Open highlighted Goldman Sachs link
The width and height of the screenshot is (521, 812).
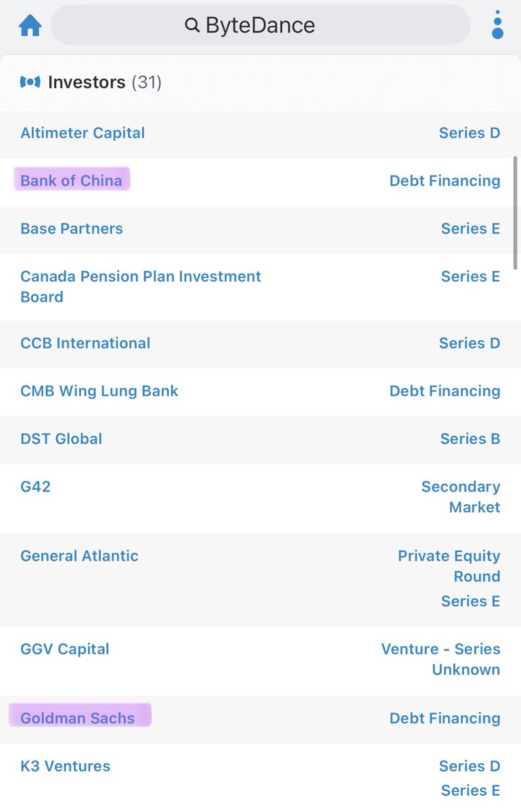(78, 718)
